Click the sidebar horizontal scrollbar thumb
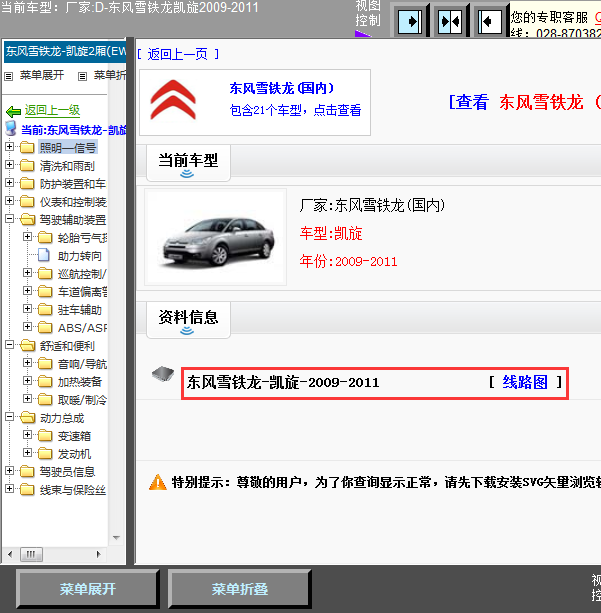Viewport: 601px width, 613px height. pos(32,553)
